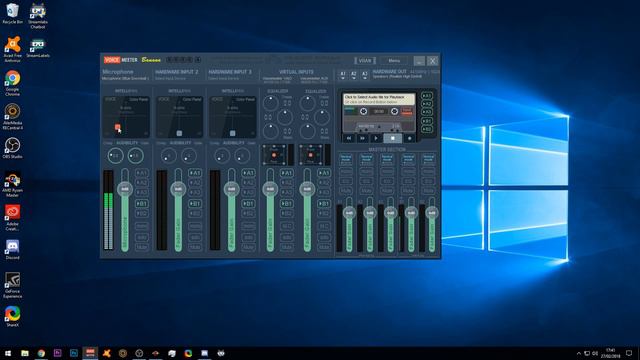Click the cassette rewind button

pyautogui.click(x=349, y=138)
